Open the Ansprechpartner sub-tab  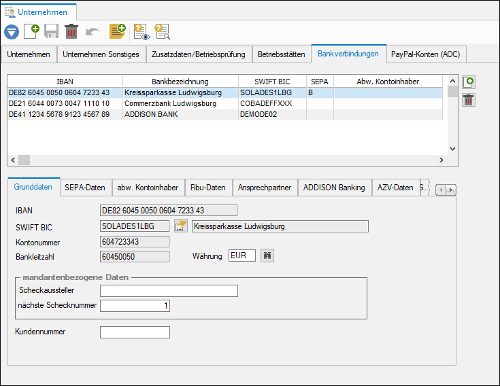click(265, 188)
